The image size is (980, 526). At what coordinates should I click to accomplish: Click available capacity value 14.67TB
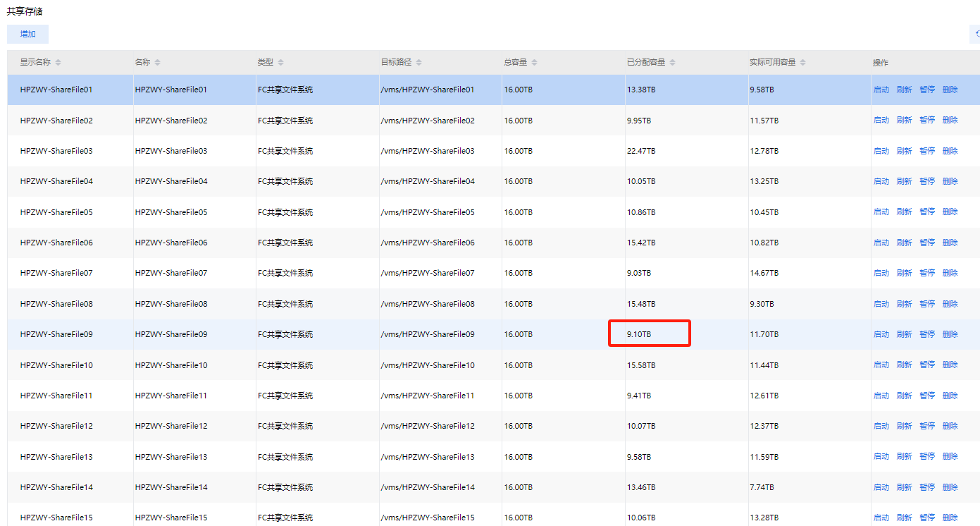coord(764,273)
